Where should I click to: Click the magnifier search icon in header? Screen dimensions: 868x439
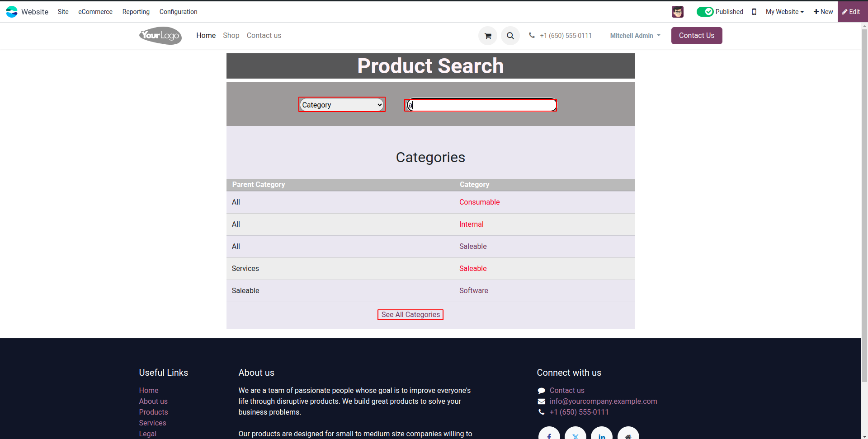click(510, 36)
